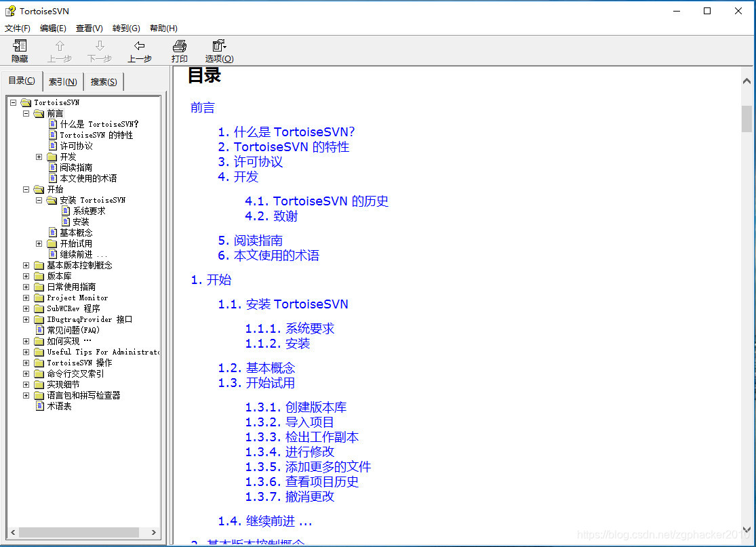This screenshot has height=547, width=756.
Task: Select the Useful Tips For Administrators tree item
Action: tap(103, 352)
